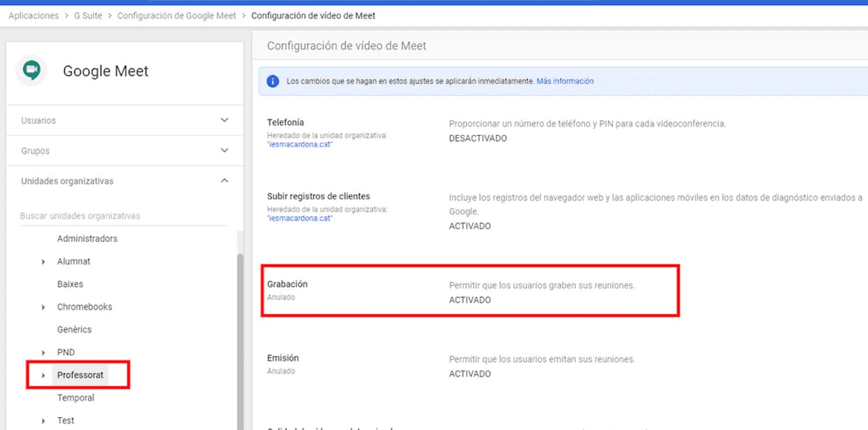The width and height of the screenshot is (868, 430).
Task: Open the Emisión setting
Action: (x=283, y=359)
